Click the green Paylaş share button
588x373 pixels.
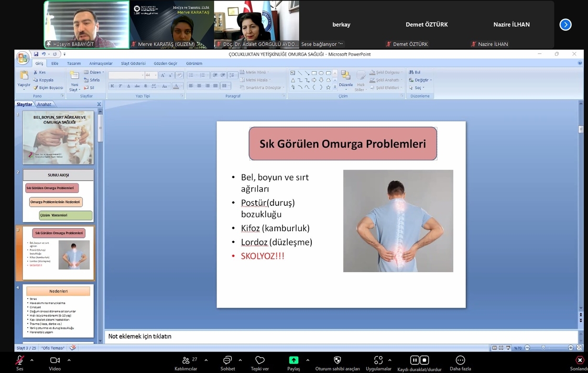pos(294,363)
